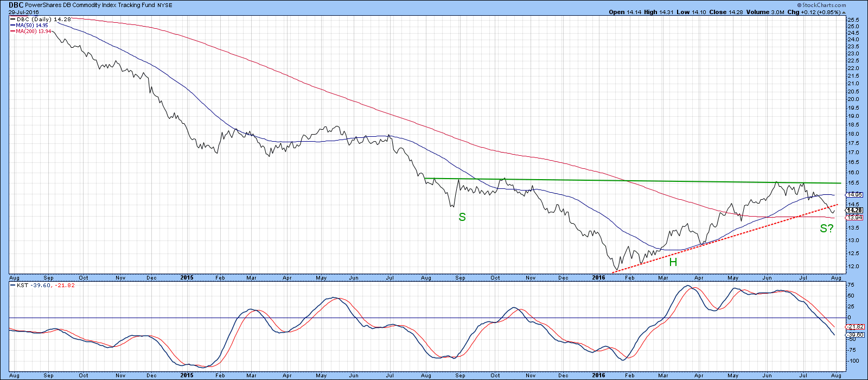Click the 2015 label on price chart axis
The image size is (868, 380).
187,277
